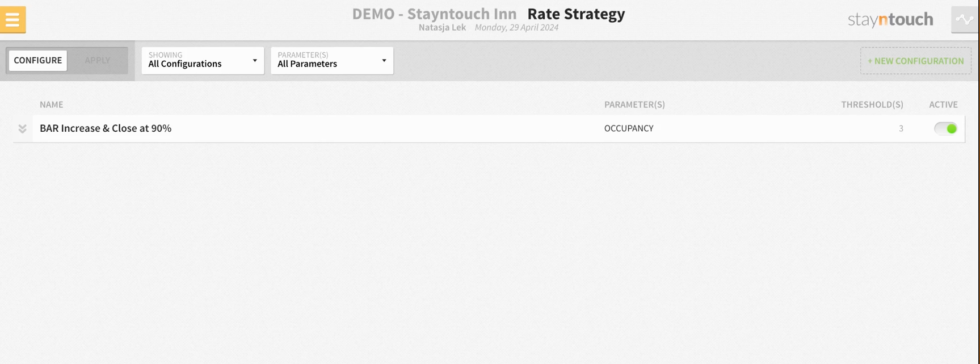
Task: Click the Rate Strategy page title
Action: (576, 14)
